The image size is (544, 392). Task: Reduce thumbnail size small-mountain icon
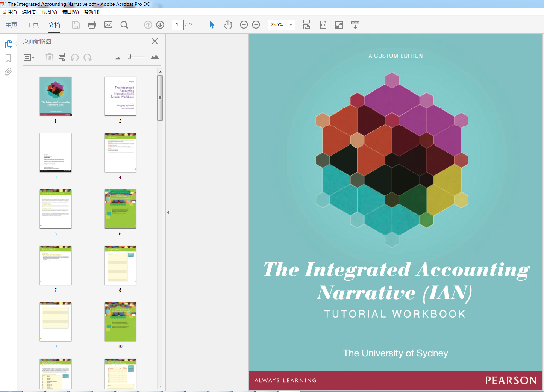(118, 58)
